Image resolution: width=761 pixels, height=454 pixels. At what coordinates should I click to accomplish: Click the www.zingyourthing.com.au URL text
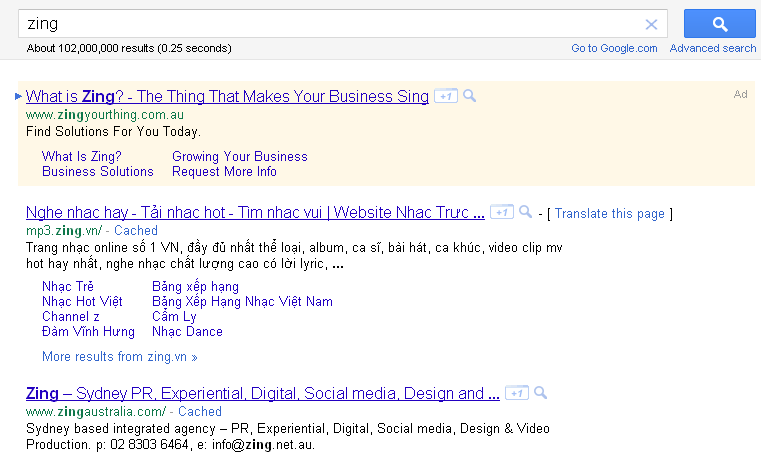[105, 115]
